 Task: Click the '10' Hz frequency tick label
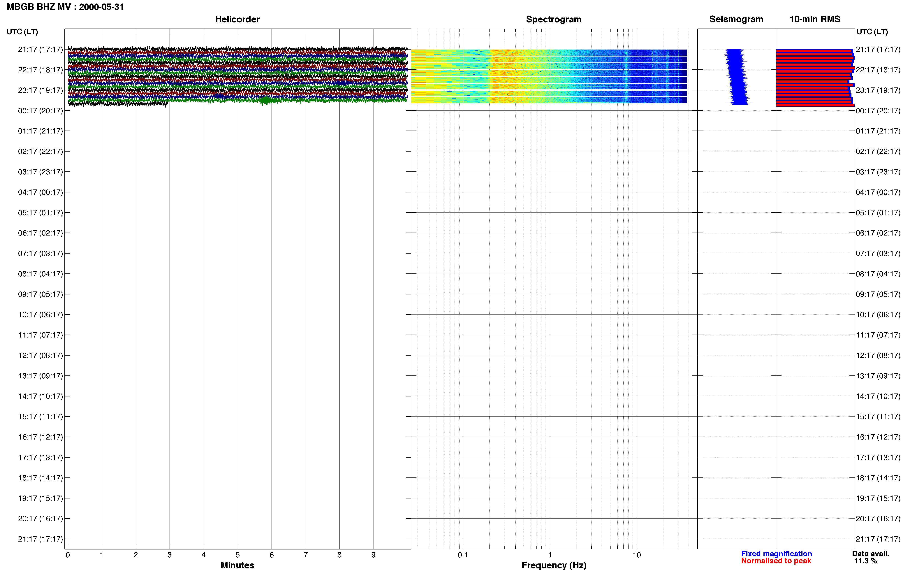(637, 555)
